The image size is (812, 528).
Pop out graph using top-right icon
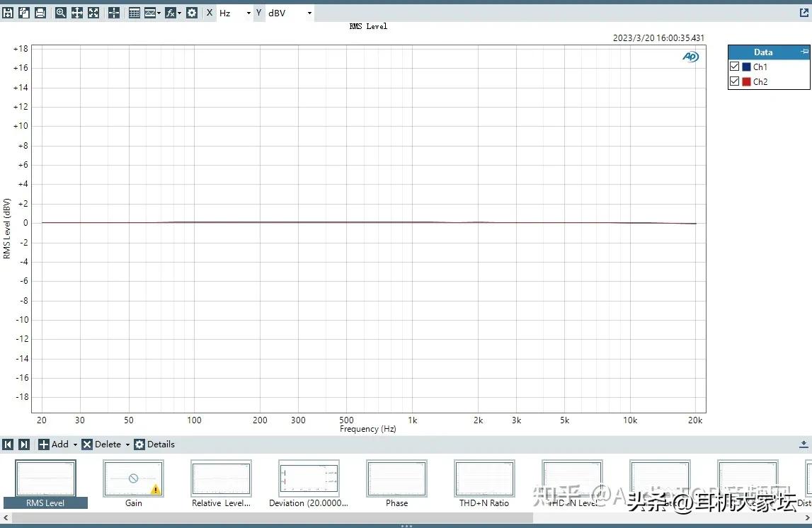[x=804, y=13]
